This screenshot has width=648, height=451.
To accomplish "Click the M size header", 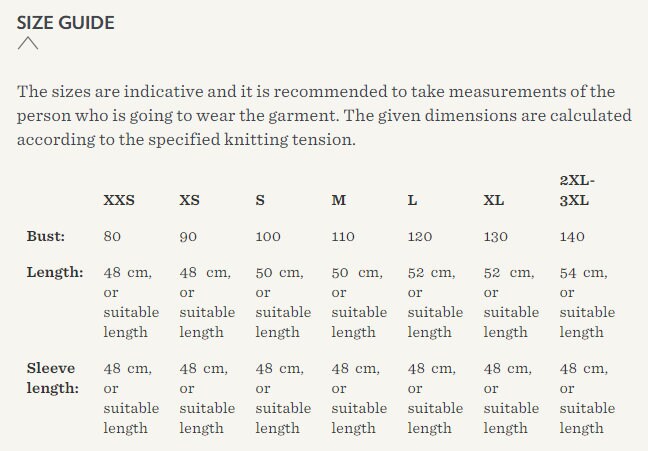I will click(338, 200).
